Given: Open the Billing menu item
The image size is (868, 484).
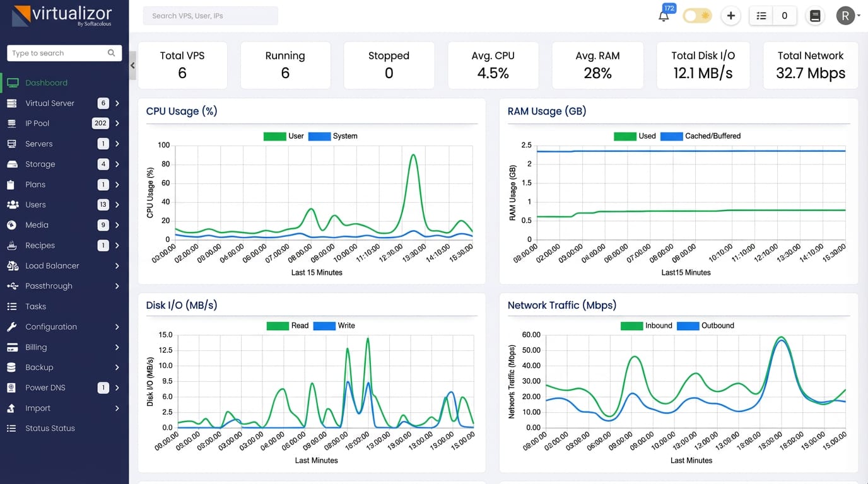Looking at the screenshot, I should (x=64, y=347).
